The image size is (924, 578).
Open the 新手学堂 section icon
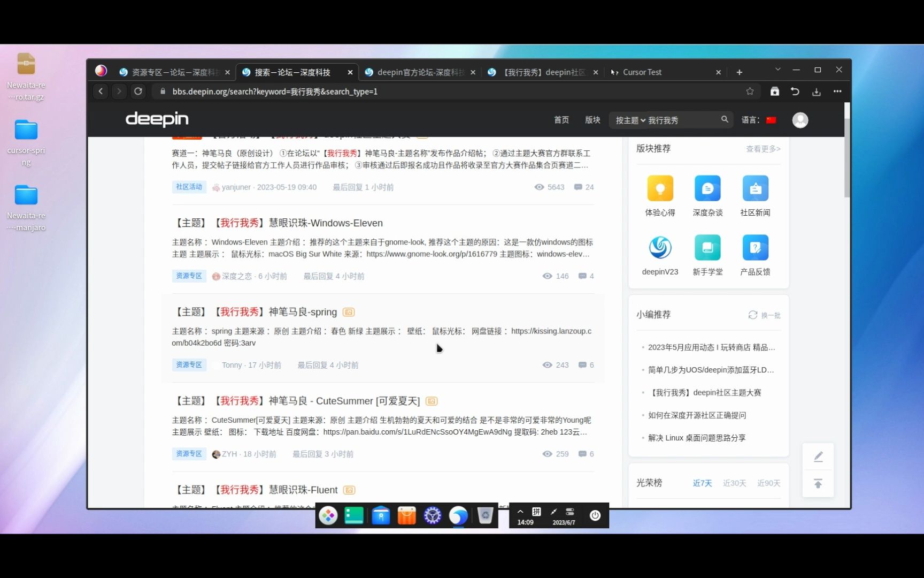(707, 247)
